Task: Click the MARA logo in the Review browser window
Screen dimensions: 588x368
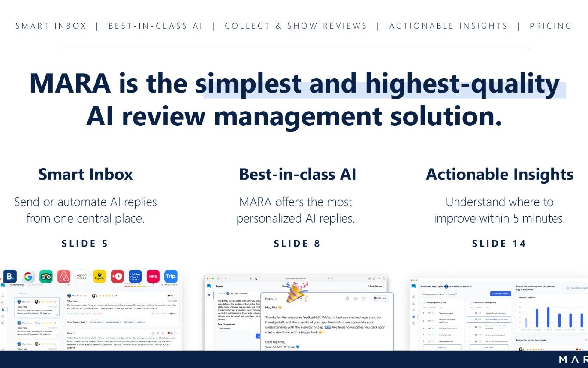Action: point(209,286)
